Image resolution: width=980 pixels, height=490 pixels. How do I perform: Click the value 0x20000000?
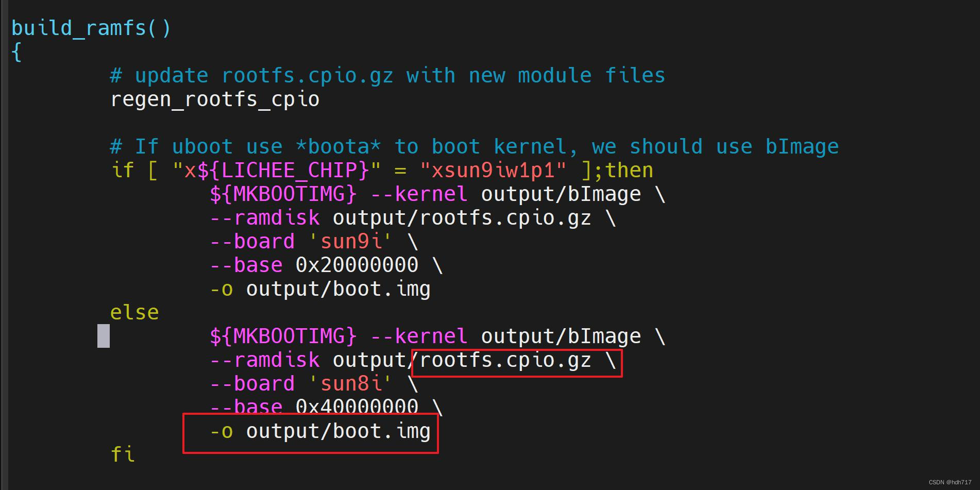[357, 265]
